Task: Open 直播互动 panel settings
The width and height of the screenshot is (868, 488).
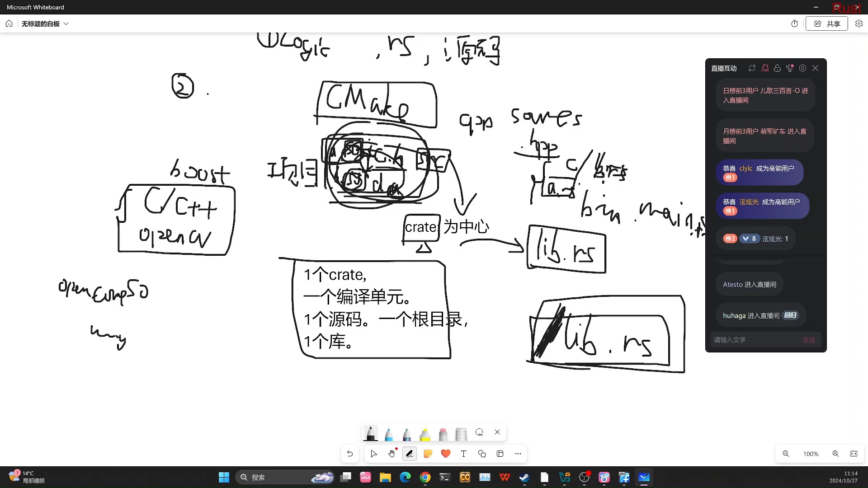Action: click(x=802, y=68)
